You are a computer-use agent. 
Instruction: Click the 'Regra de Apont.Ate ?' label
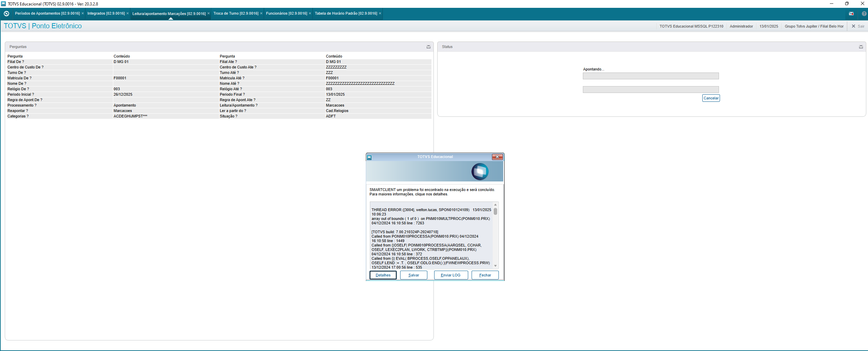click(x=238, y=100)
